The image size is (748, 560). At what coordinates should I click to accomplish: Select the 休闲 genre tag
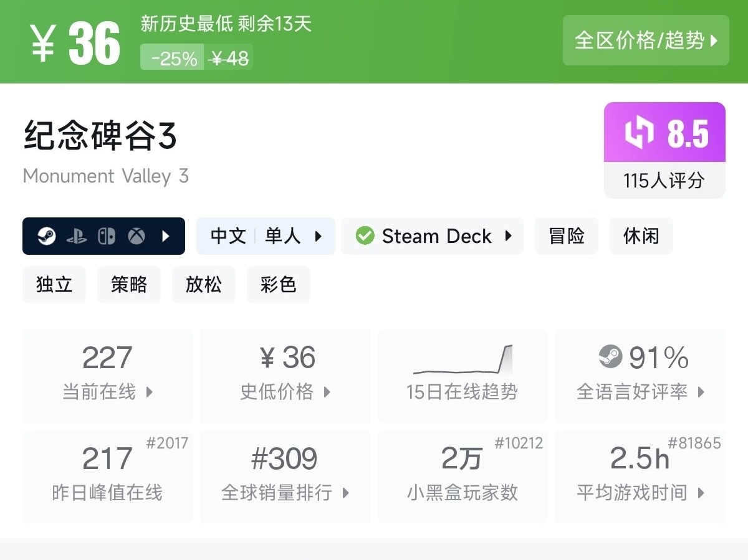[641, 236]
